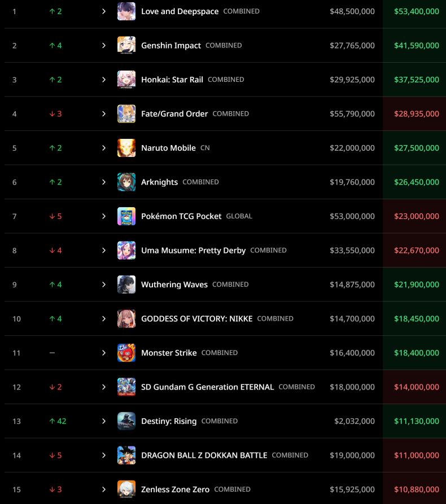Select the $53,000,000 previous revenue value
Image resolution: width=446 pixels, height=504 pixels.
(352, 216)
